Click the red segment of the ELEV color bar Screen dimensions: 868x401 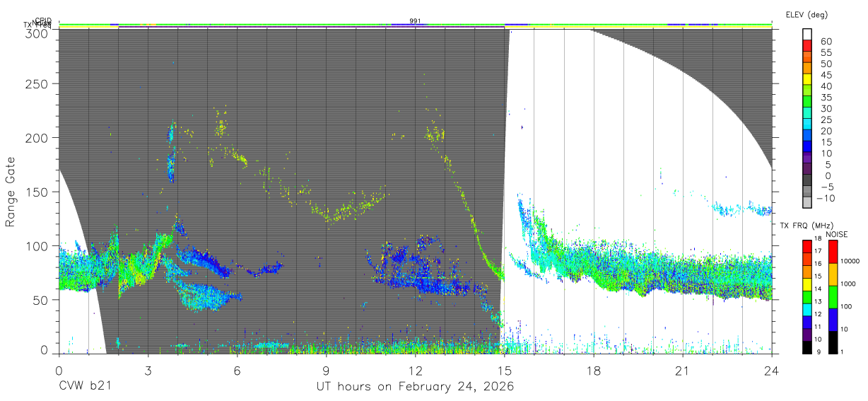tap(807, 45)
